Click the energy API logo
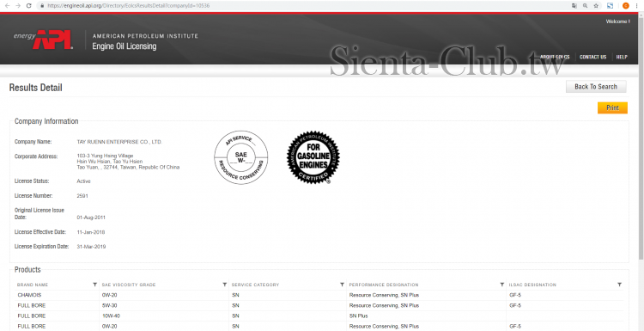This screenshot has height=331, width=644. [43, 40]
